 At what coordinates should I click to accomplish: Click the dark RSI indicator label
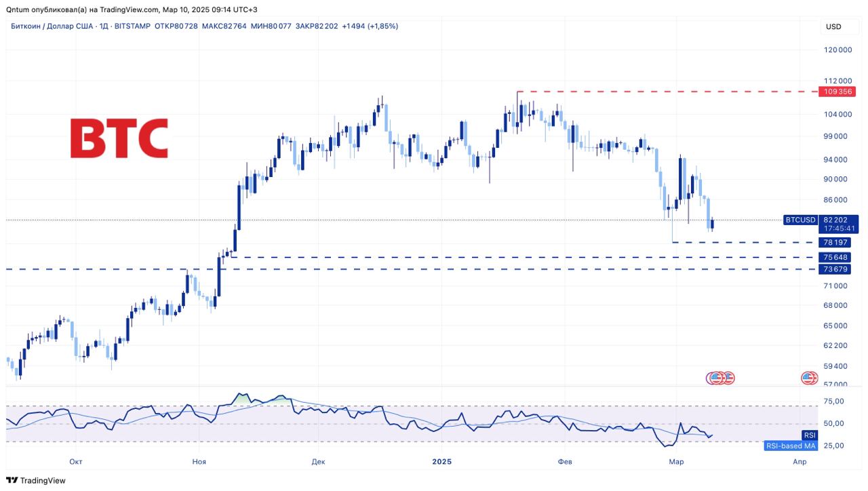click(809, 435)
